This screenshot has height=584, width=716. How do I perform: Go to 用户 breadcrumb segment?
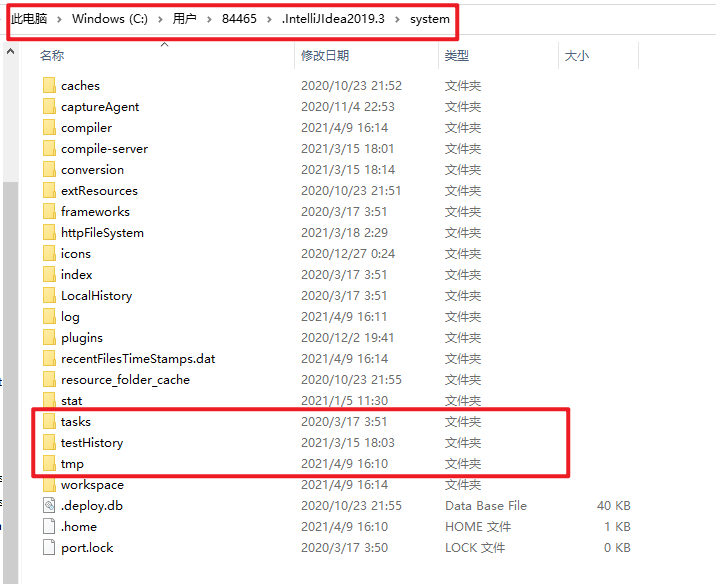184,19
